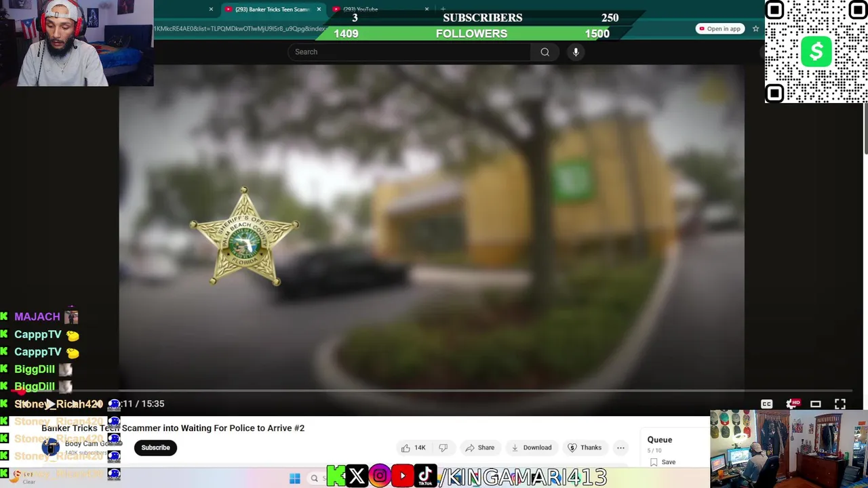Screen dimensions: 868x488
Task: Click the video title Banker Tricks Teen Scammer
Action: click(173, 428)
